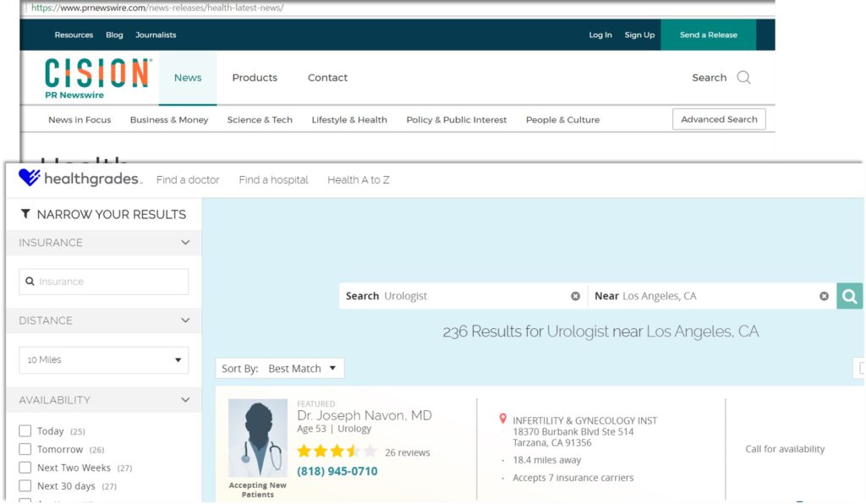The image size is (866, 504).
Task: Click 'Call for availability' text
Action: pos(785,449)
